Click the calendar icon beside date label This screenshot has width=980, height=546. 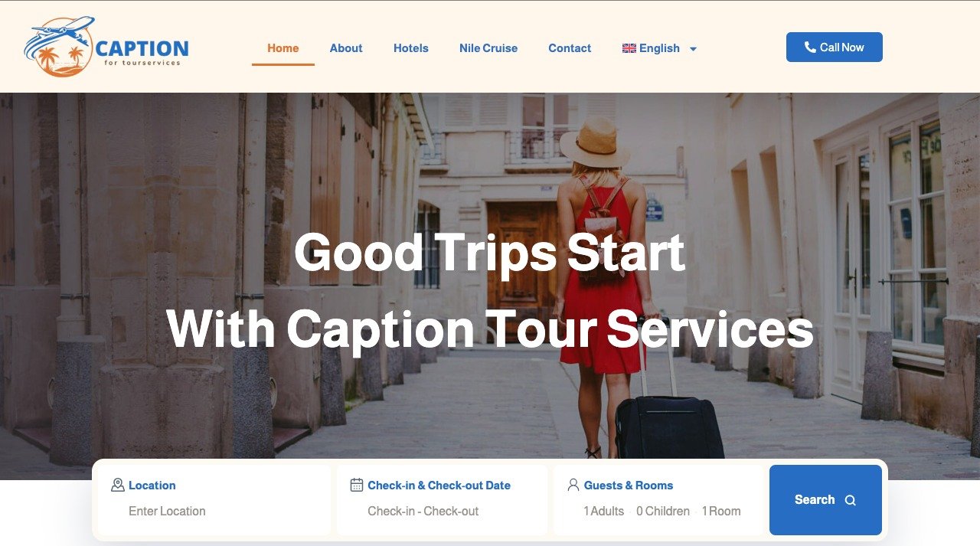tap(357, 485)
